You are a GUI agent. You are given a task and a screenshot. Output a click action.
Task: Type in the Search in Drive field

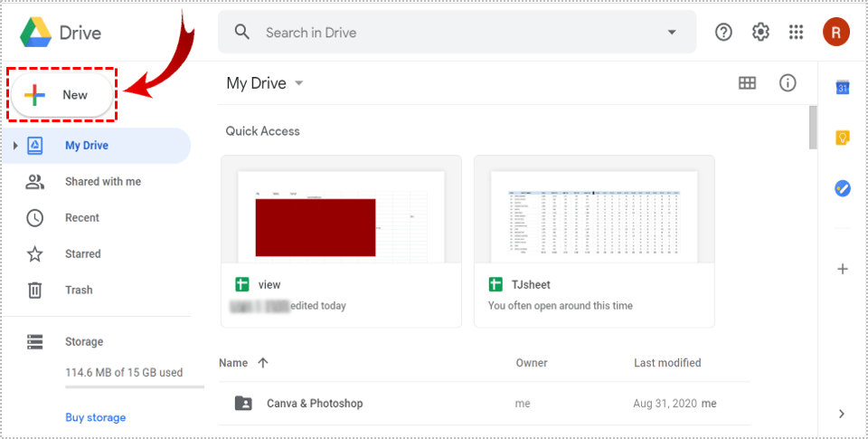coord(452,33)
